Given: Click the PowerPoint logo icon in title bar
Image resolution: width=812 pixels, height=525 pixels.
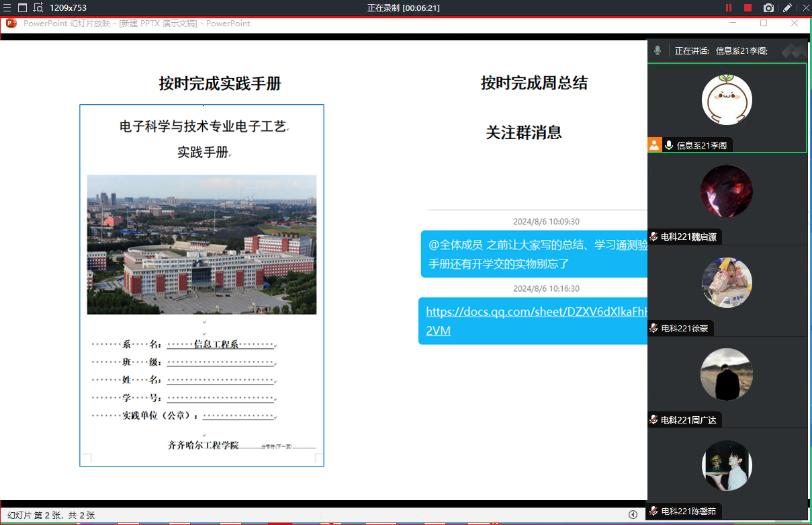Looking at the screenshot, I should pos(11,23).
